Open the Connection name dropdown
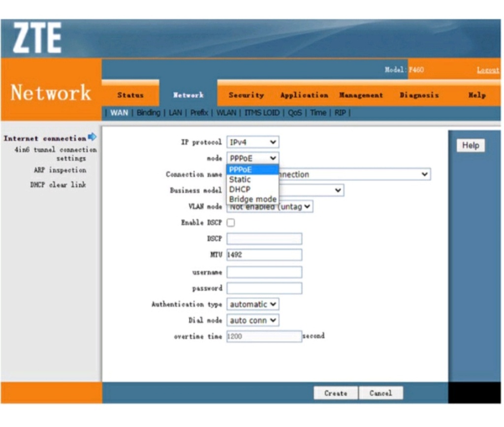The width and height of the screenshot is (504, 427). (354, 174)
